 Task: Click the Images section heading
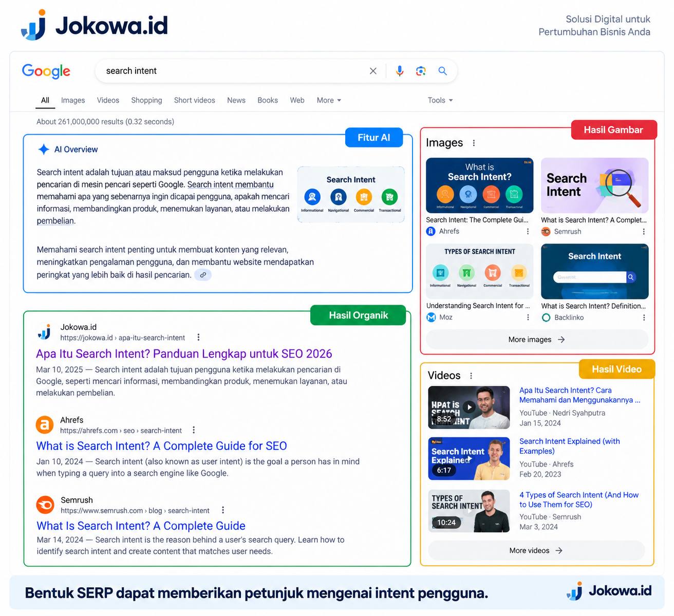click(444, 143)
